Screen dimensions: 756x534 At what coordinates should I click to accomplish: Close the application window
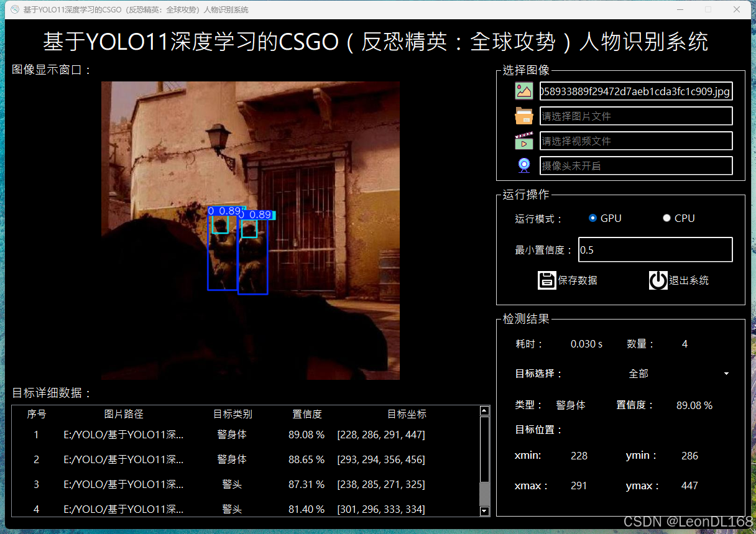(737, 9)
